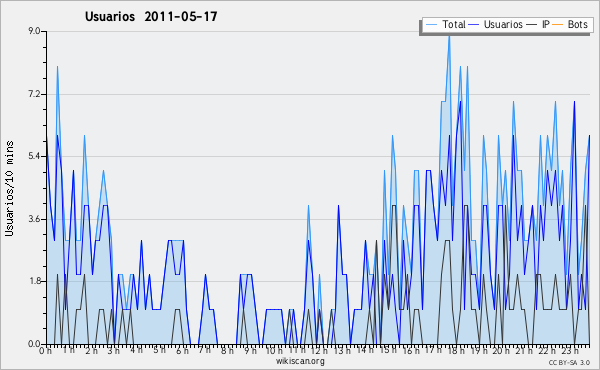Click the x-axis label '0 h'
The width and height of the screenshot is (600, 370).
pyautogui.click(x=45, y=350)
